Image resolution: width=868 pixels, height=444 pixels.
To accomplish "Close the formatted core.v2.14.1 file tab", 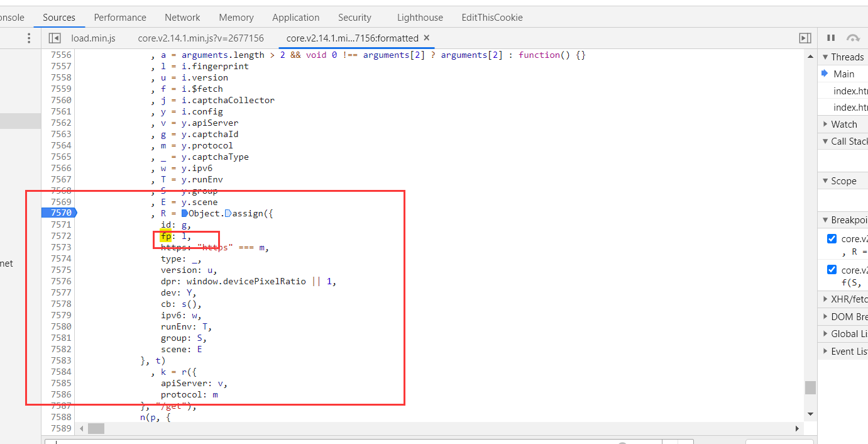I will tap(426, 38).
